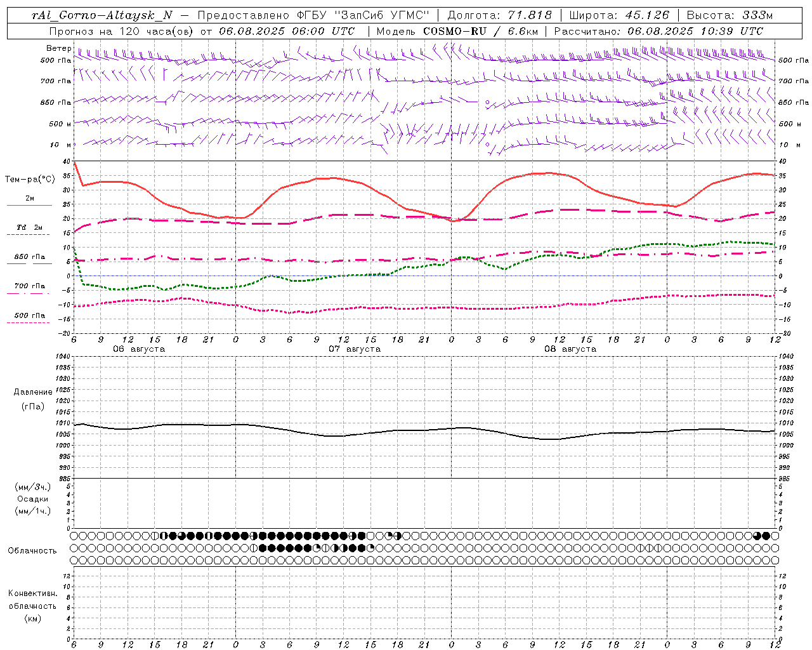Click the black pressure curve line
The image size is (812, 650).
[425, 430]
